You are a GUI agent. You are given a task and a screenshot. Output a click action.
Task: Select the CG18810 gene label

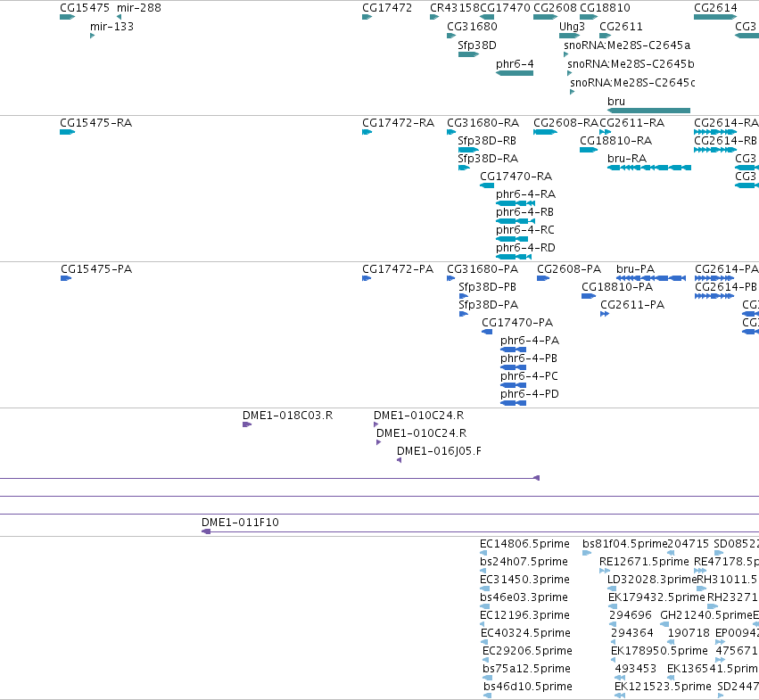coord(605,8)
